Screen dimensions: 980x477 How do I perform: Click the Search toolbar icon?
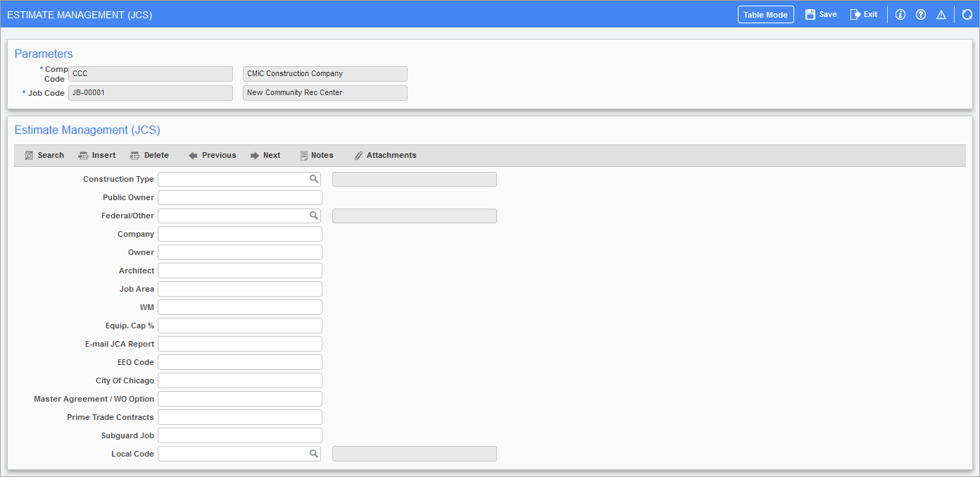(x=44, y=155)
